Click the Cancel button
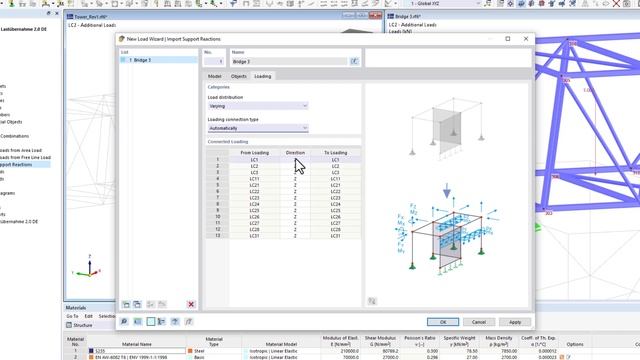 click(x=479, y=322)
